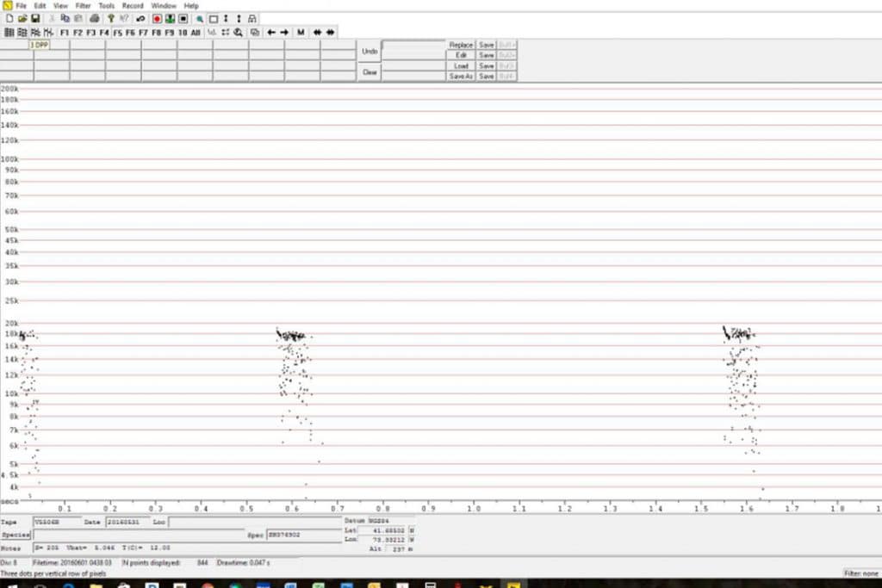Click the F5 toolbar button

(117, 33)
